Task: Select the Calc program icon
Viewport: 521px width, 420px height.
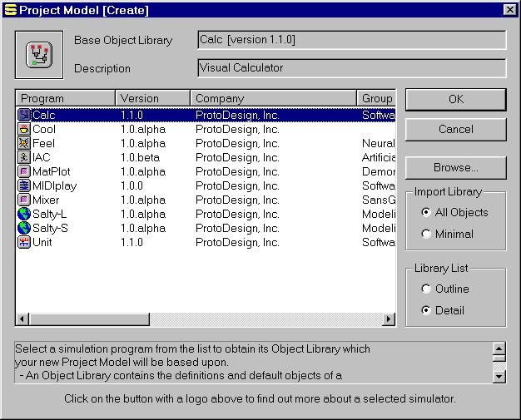Action: (x=24, y=116)
